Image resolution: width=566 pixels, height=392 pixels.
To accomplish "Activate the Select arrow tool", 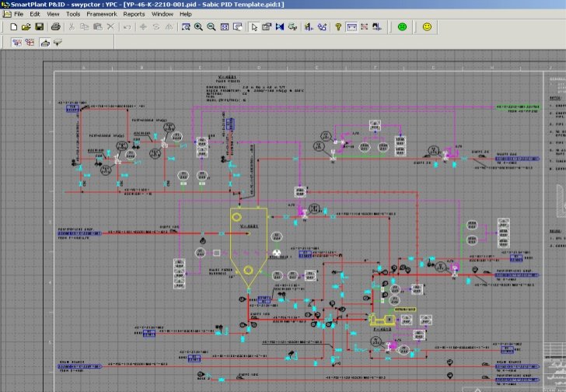I will (253, 26).
